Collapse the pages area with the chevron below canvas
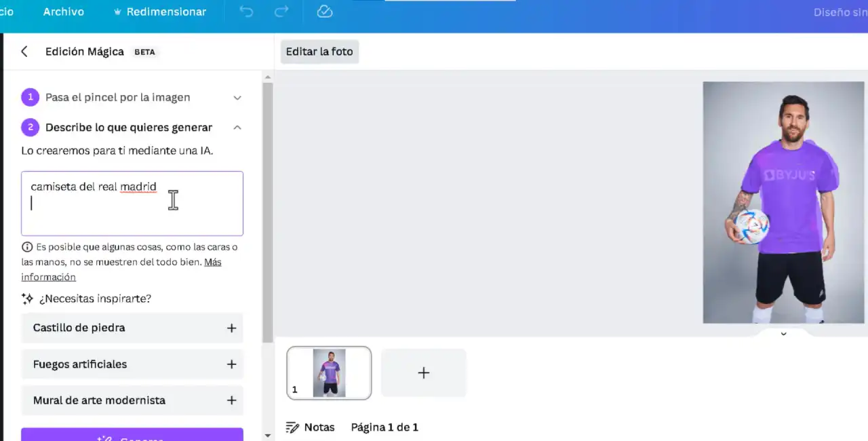This screenshot has width=868, height=441. (783, 333)
